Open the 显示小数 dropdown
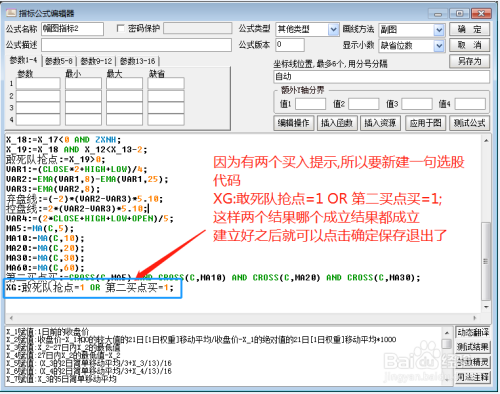The image size is (500, 394). click(439, 46)
